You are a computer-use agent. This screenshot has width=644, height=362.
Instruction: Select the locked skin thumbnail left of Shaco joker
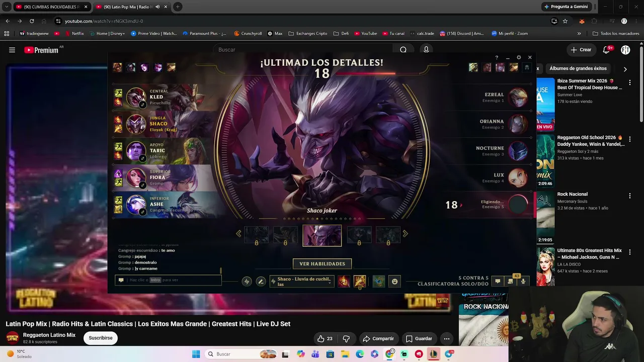pos(285,235)
